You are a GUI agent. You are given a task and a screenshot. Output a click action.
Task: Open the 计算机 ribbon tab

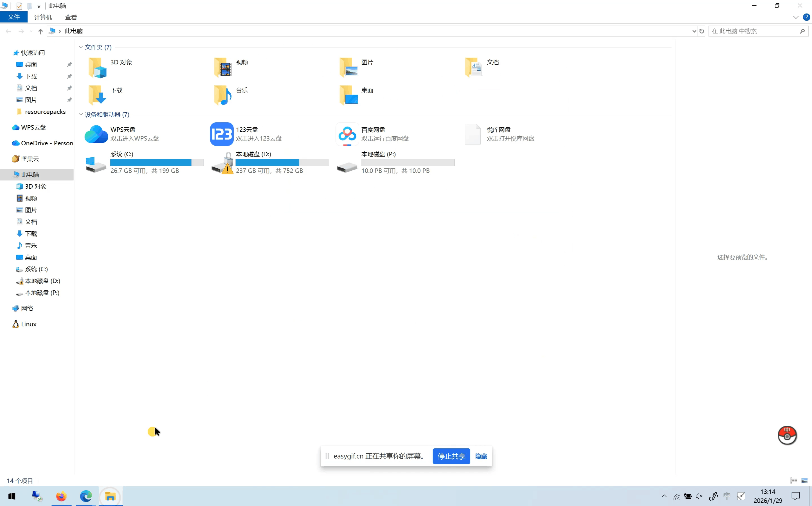pos(43,17)
